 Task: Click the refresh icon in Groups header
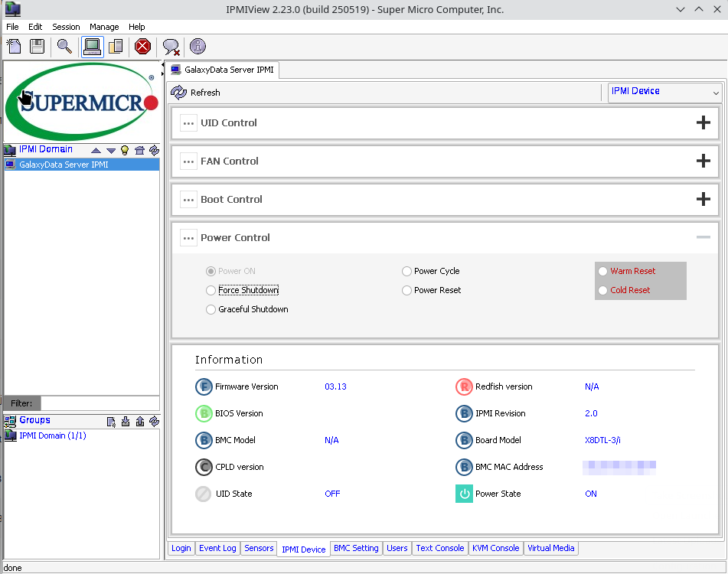point(154,422)
